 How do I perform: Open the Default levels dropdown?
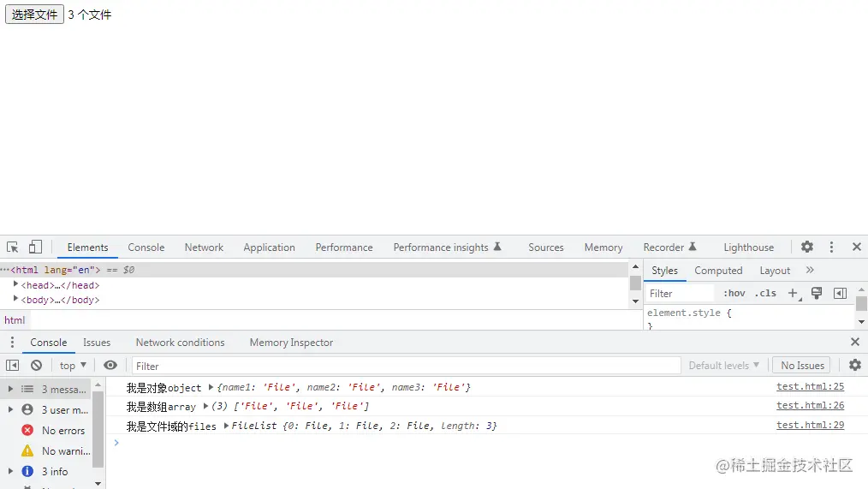tap(723, 366)
